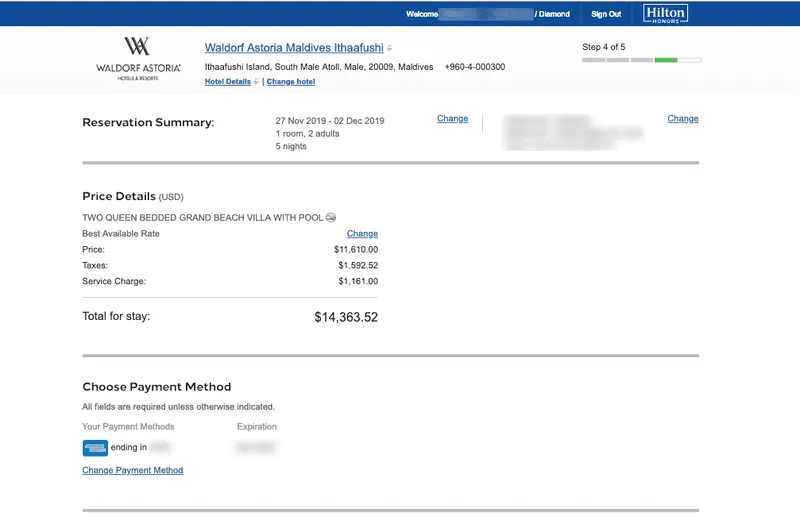Viewport: 800px width, 532px height.
Task: Click the Hilton Honors logo
Action: click(665, 14)
